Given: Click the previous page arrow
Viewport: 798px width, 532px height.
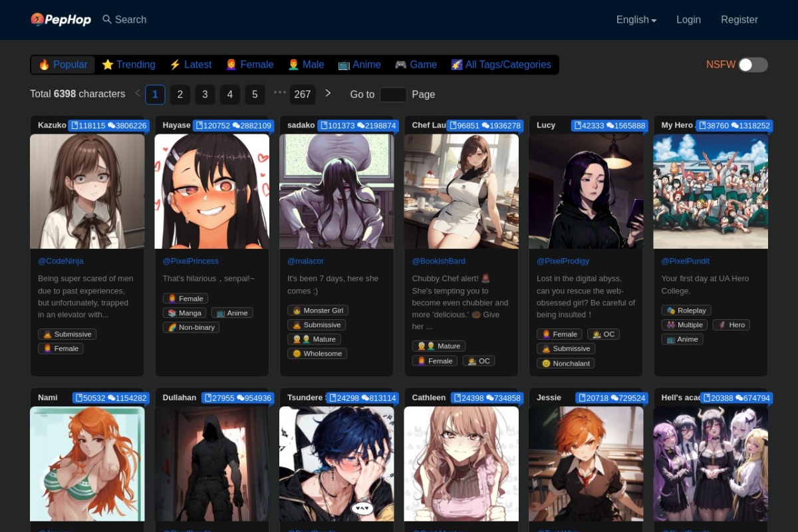Looking at the screenshot, I should [x=138, y=93].
